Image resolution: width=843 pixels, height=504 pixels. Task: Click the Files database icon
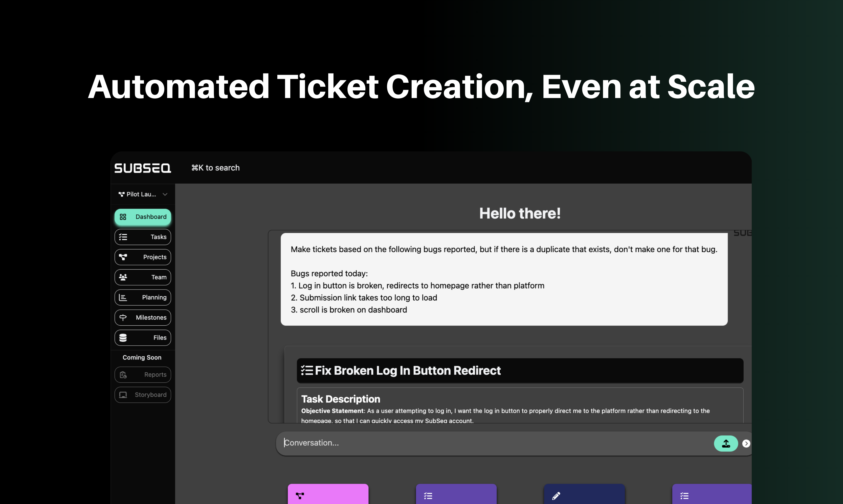tap(123, 338)
